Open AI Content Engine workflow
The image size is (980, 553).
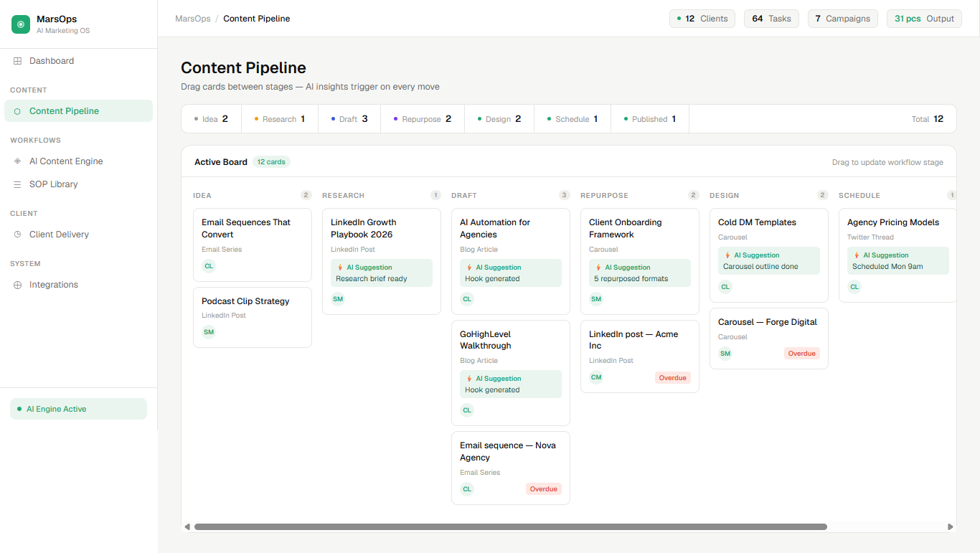click(78, 161)
